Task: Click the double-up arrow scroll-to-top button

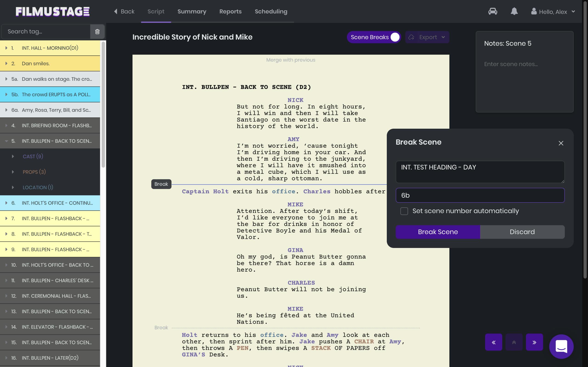Action: (x=514, y=342)
